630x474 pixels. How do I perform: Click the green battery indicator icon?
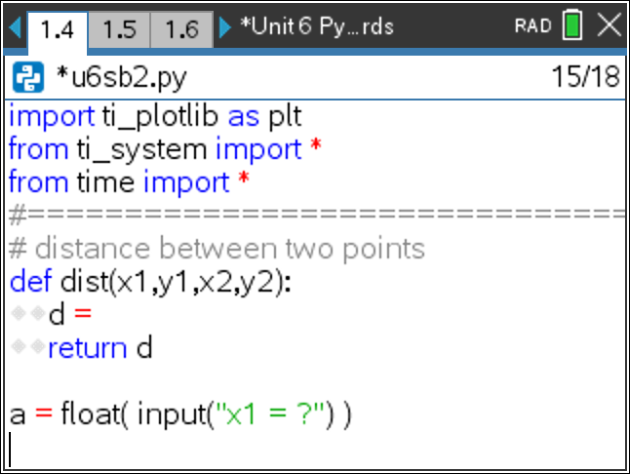click(572, 25)
